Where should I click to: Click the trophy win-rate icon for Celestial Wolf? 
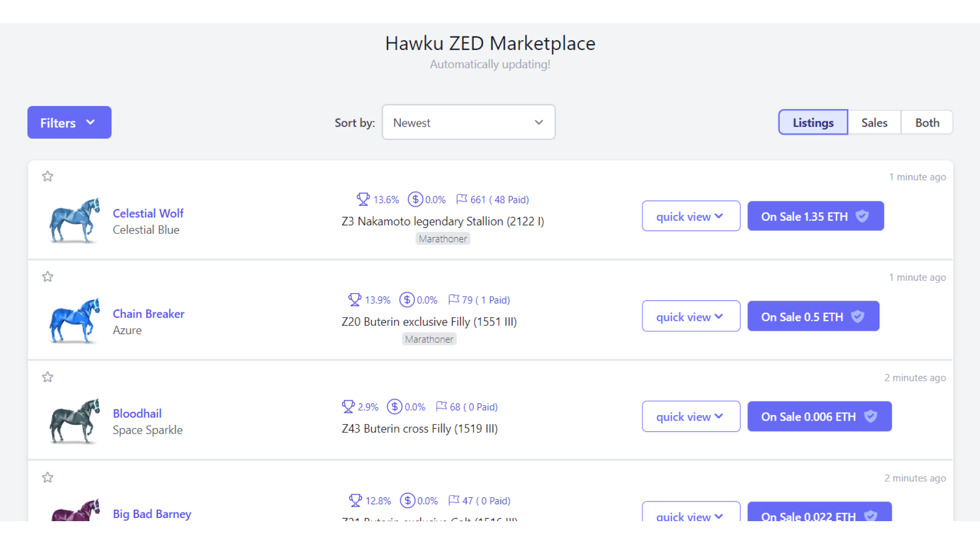coord(363,200)
